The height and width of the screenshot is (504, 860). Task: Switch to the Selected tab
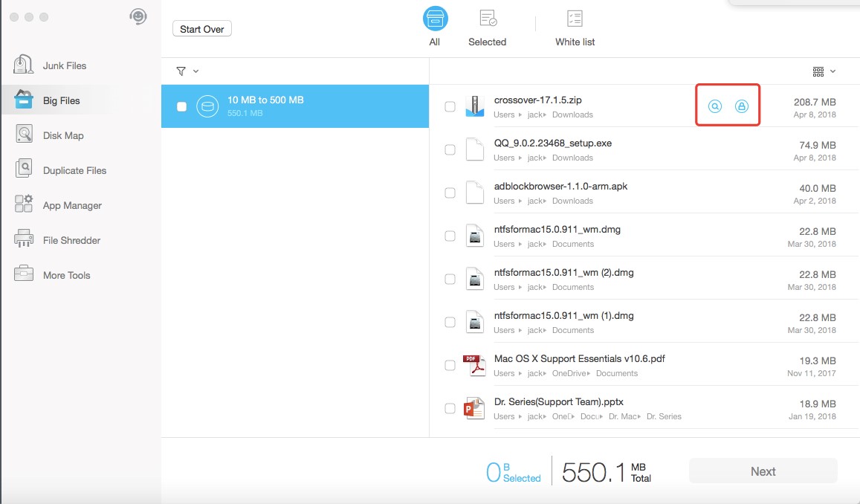(x=487, y=28)
